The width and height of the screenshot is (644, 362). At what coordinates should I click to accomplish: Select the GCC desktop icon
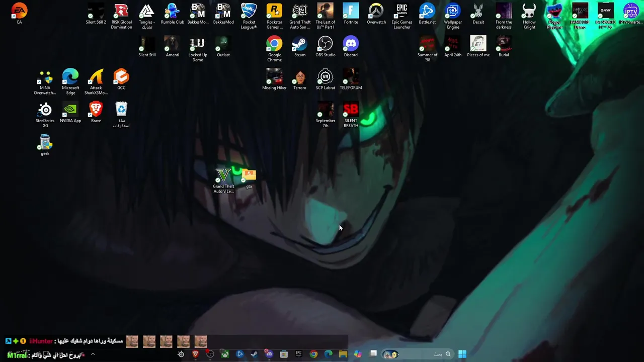[121, 79]
